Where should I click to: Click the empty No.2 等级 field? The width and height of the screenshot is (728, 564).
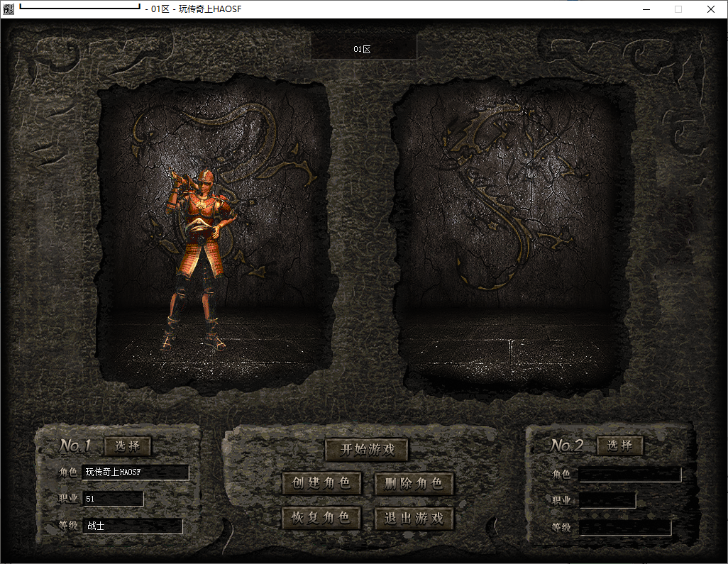click(x=625, y=527)
